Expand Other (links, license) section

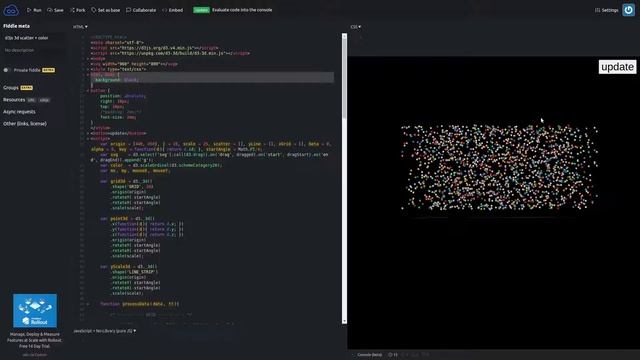[25, 123]
